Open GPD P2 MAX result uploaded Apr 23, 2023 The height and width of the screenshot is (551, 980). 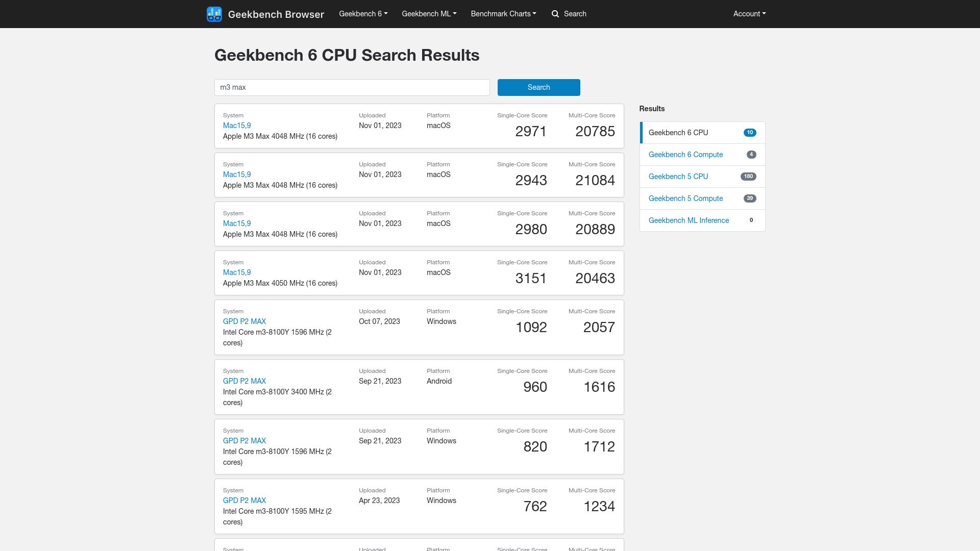[x=244, y=500]
